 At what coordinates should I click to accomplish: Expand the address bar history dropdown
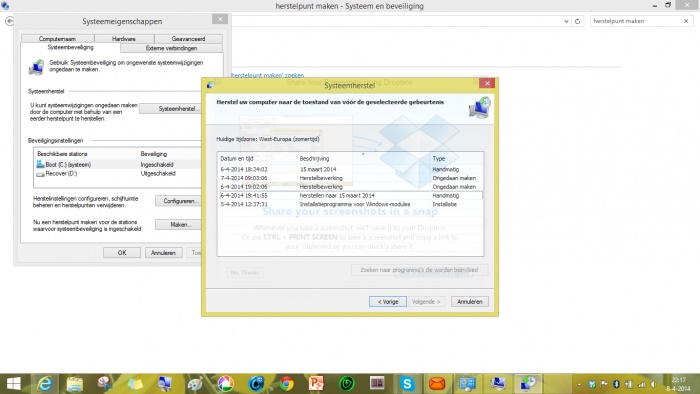coord(566,21)
